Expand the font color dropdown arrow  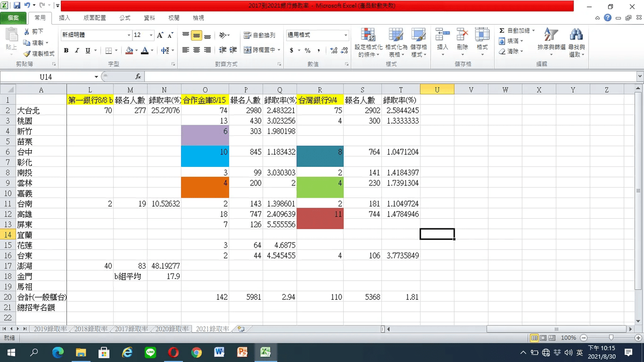coord(151,50)
